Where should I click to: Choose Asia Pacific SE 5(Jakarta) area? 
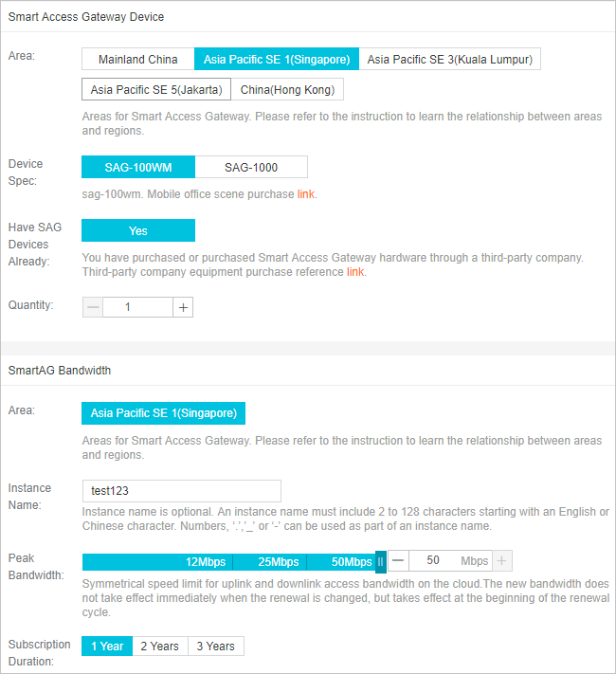pyautogui.click(x=156, y=89)
